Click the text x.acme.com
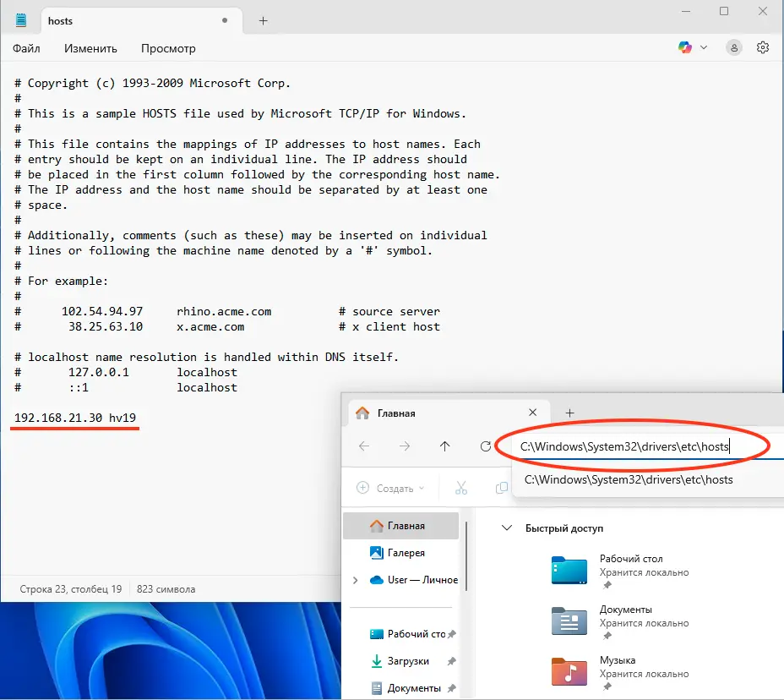Screen dimensions: 784x700 click(210, 326)
